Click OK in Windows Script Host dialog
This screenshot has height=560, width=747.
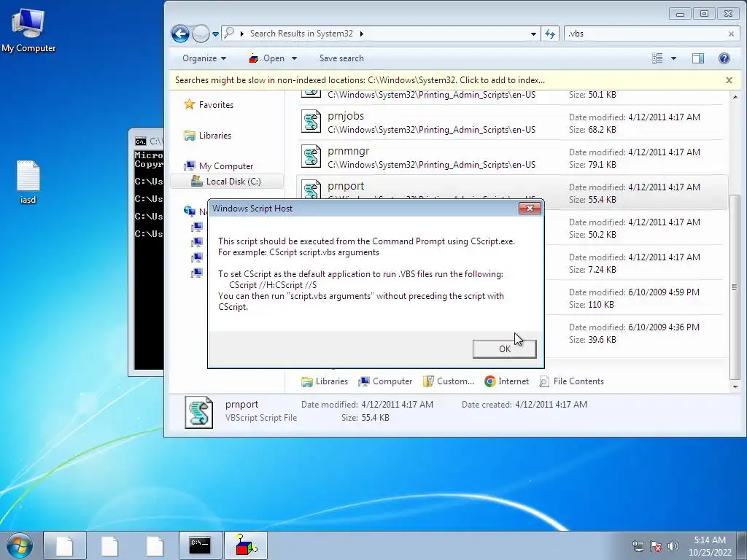(504, 349)
